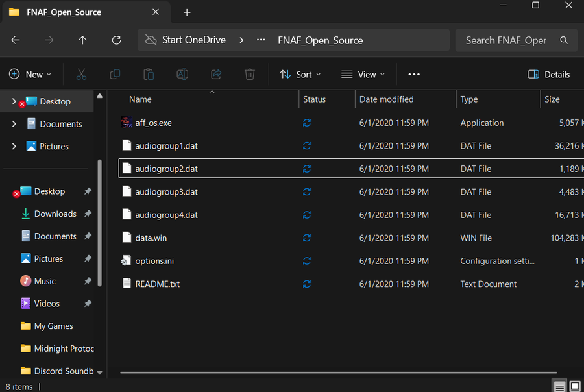Expand the Desktop tree node
Viewport: 584px width, 392px height.
[x=14, y=101]
